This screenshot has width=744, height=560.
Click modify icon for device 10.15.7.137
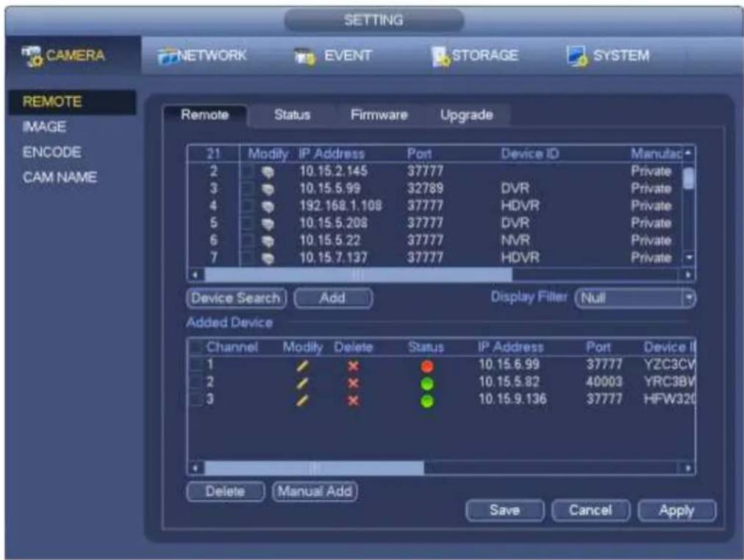point(268,259)
